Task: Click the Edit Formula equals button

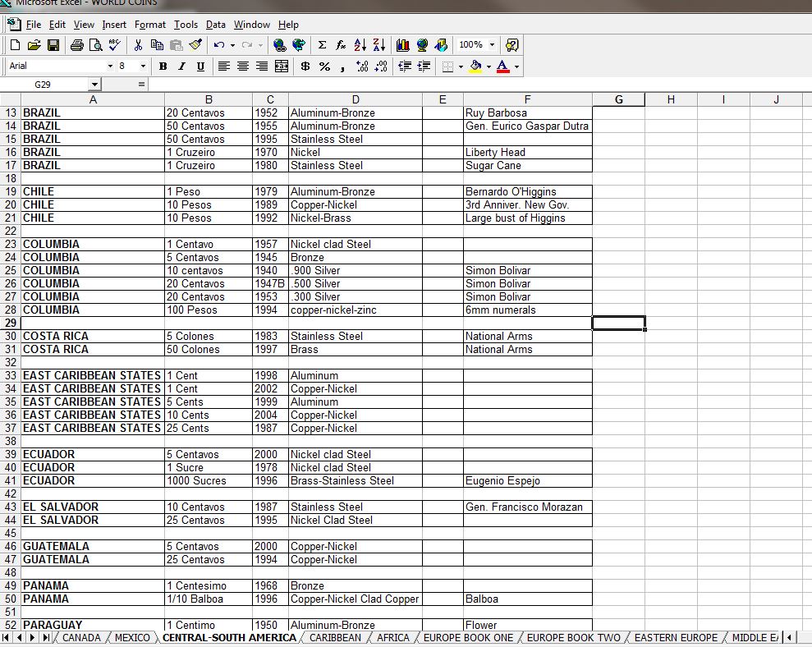Action: [141, 85]
